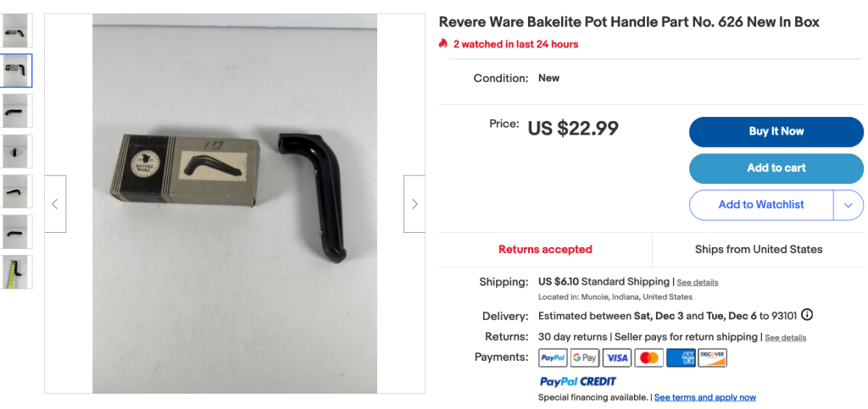This screenshot has height=409, width=868.
Task: Click the Buy It Now button
Action: point(776,131)
